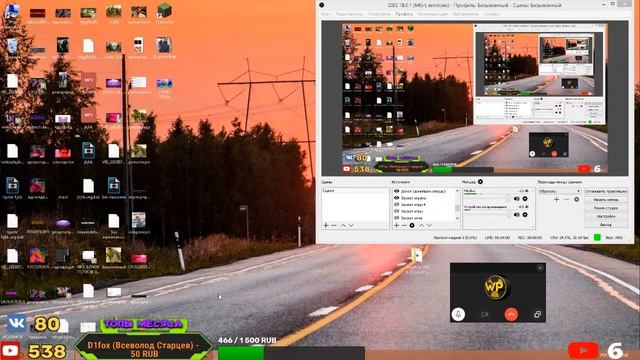Move selected source up in list
Image resolution: width=640 pixels, height=360 pixels.
[x=422, y=225]
